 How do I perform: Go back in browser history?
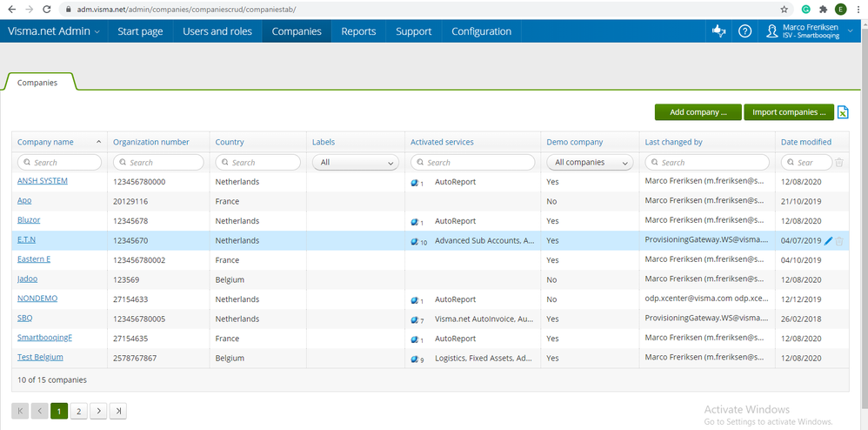pyautogui.click(x=12, y=10)
